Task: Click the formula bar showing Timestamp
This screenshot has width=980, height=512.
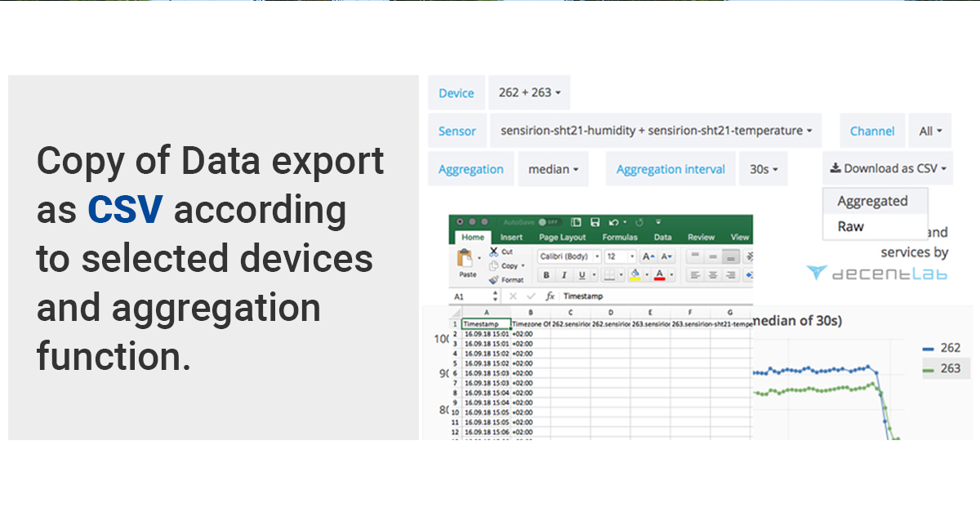Action: click(656, 296)
